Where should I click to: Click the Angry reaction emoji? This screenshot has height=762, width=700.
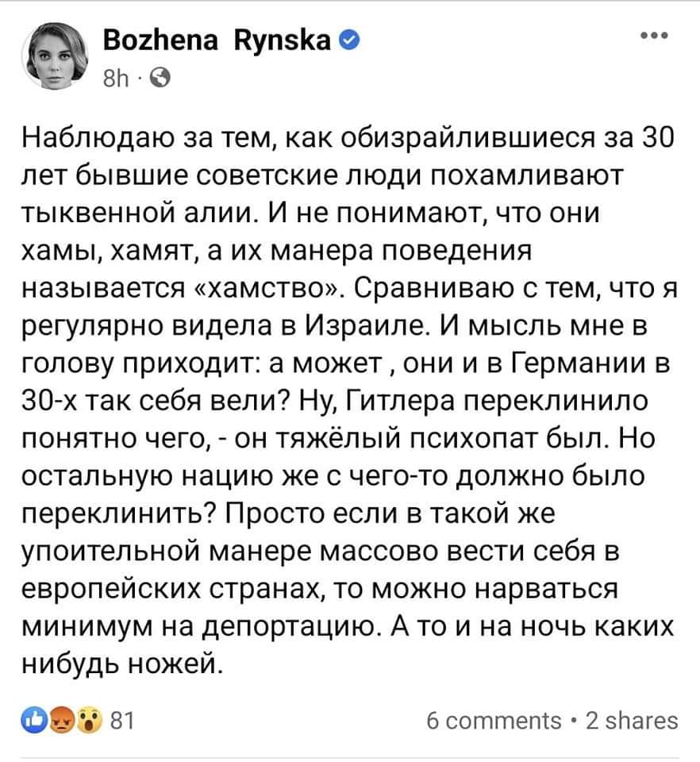62,721
